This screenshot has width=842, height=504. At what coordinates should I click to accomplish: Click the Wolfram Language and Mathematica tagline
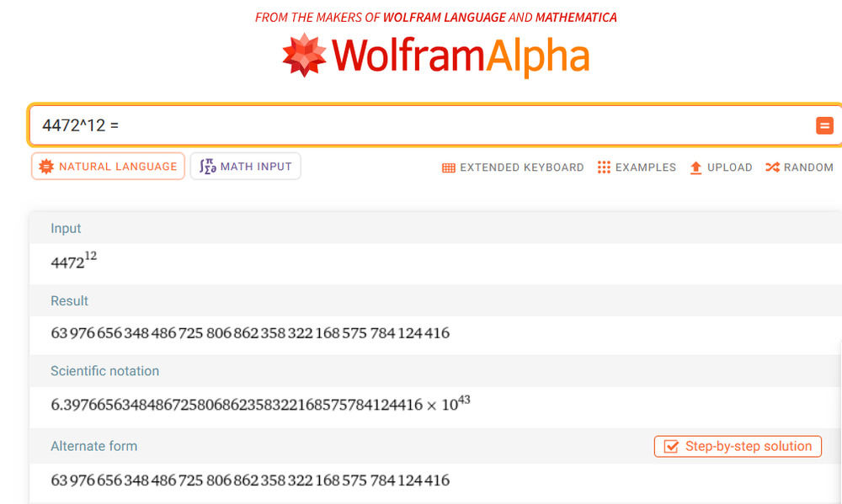click(435, 17)
